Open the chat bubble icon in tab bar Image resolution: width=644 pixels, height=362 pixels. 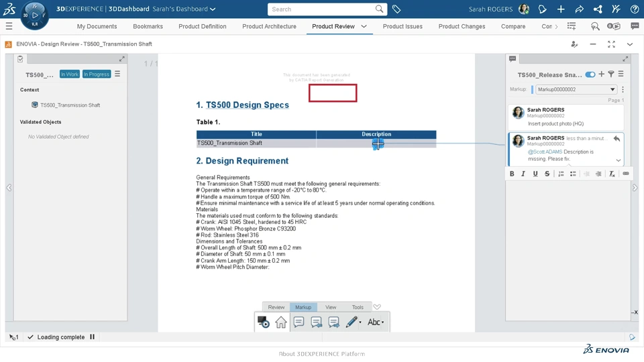point(635,26)
